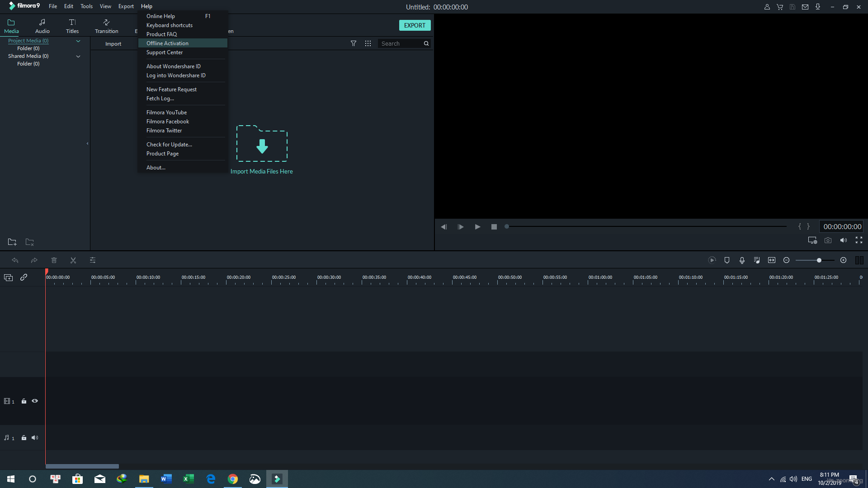The width and height of the screenshot is (868, 488).
Task: Delete selected clip trash icon
Action: coord(54,260)
